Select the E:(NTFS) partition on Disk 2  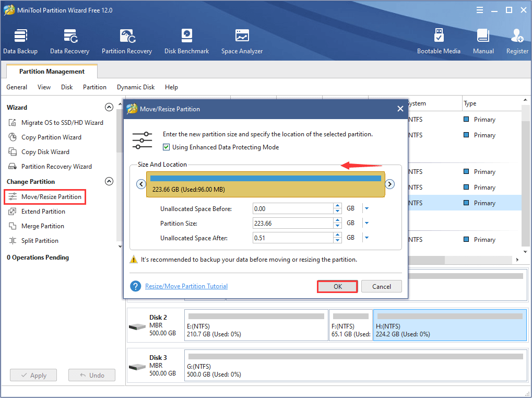pyautogui.click(x=256, y=325)
